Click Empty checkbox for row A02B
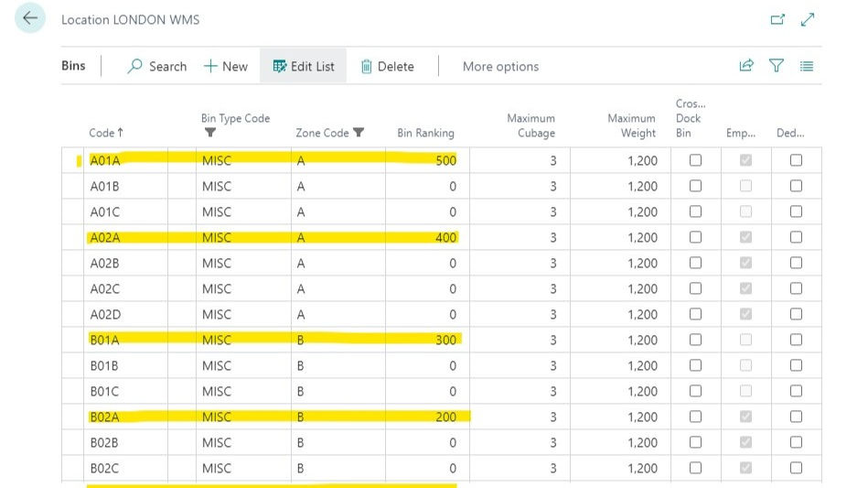 tap(745, 263)
